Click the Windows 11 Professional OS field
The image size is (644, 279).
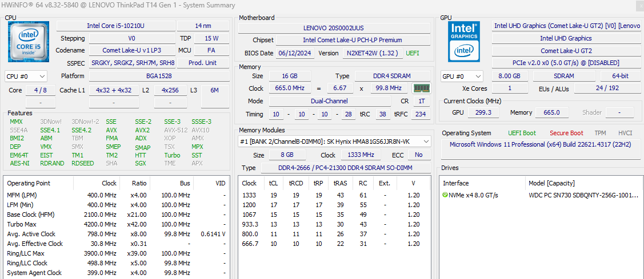pos(539,145)
